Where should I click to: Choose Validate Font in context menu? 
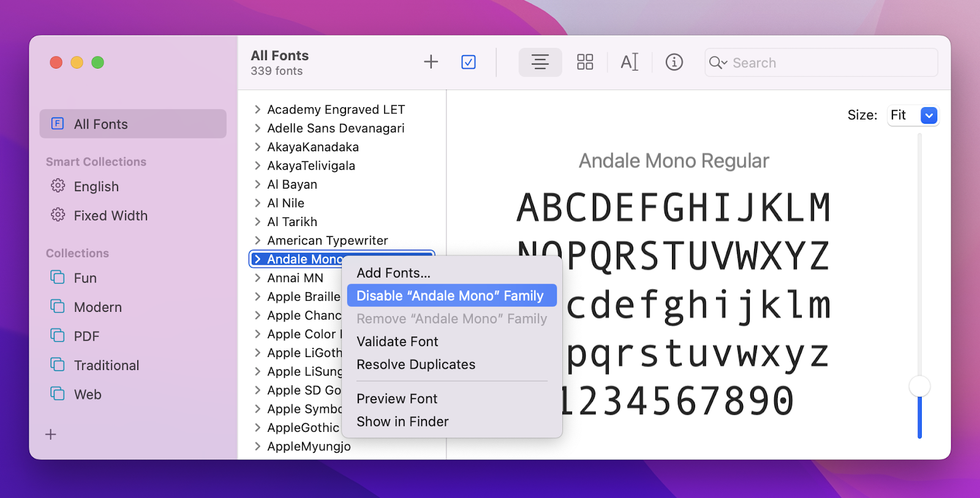coord(452,341)
